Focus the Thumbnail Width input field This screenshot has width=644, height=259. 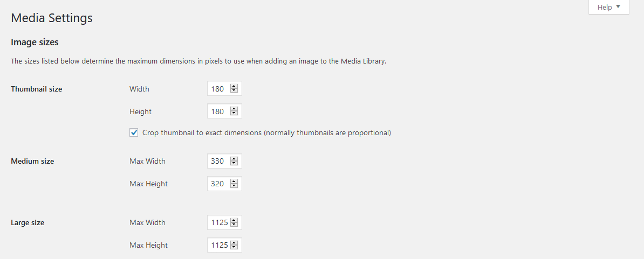pos(218,89)
